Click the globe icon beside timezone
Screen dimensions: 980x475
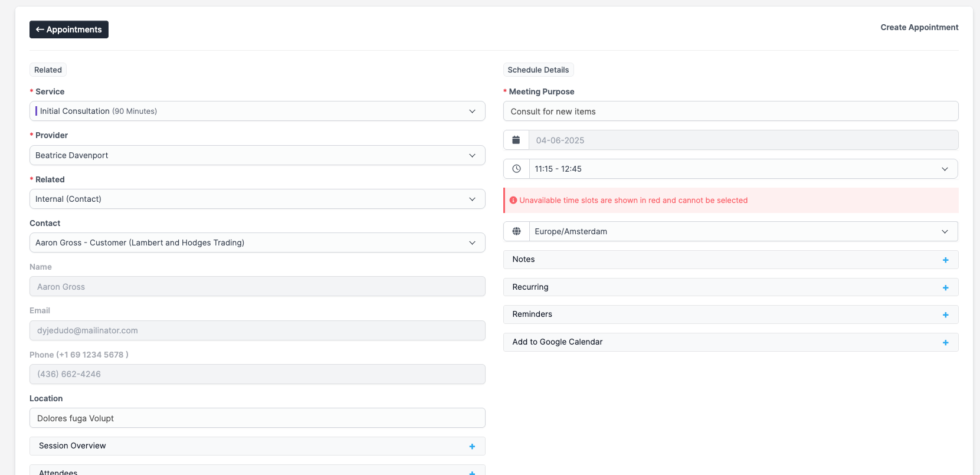(x=516, y=231)
